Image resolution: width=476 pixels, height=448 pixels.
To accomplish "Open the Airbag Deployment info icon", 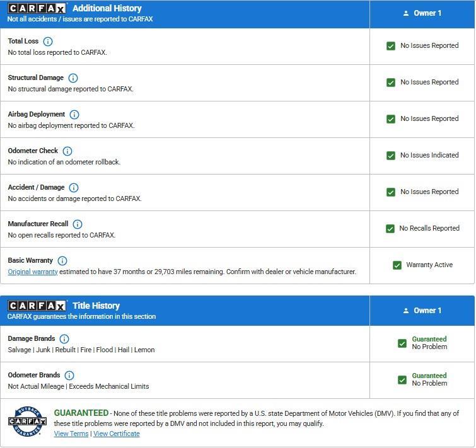I will tap(74, 114).
